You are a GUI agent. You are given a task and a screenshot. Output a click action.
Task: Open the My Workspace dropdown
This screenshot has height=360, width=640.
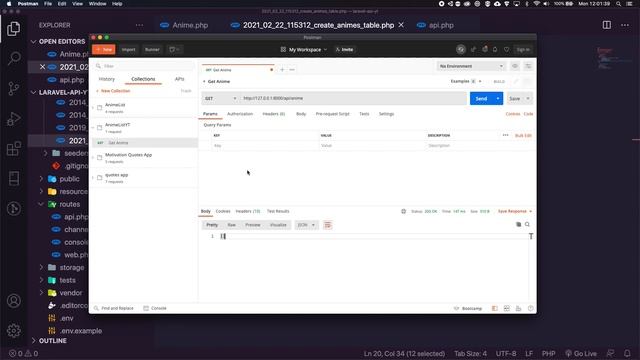pos(304,49)
